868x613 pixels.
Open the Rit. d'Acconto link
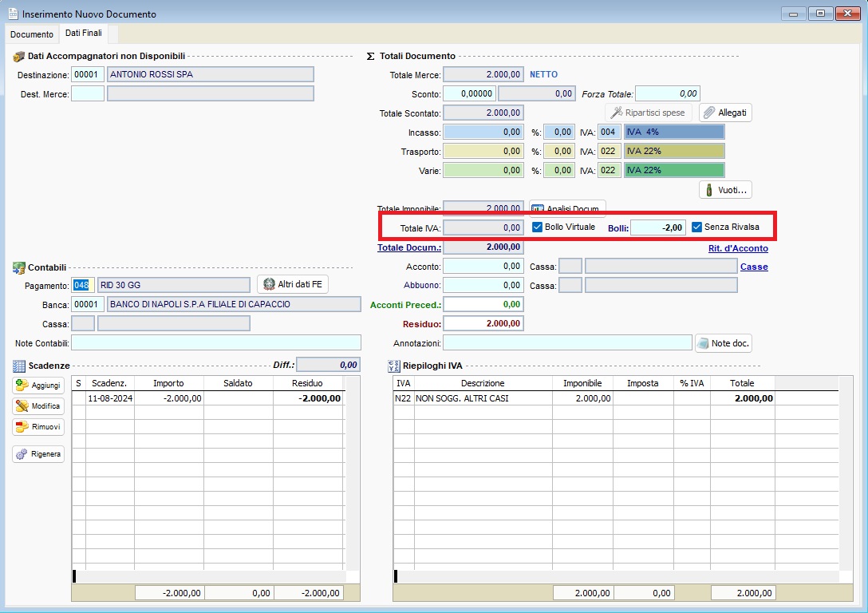tap(739, 248)
